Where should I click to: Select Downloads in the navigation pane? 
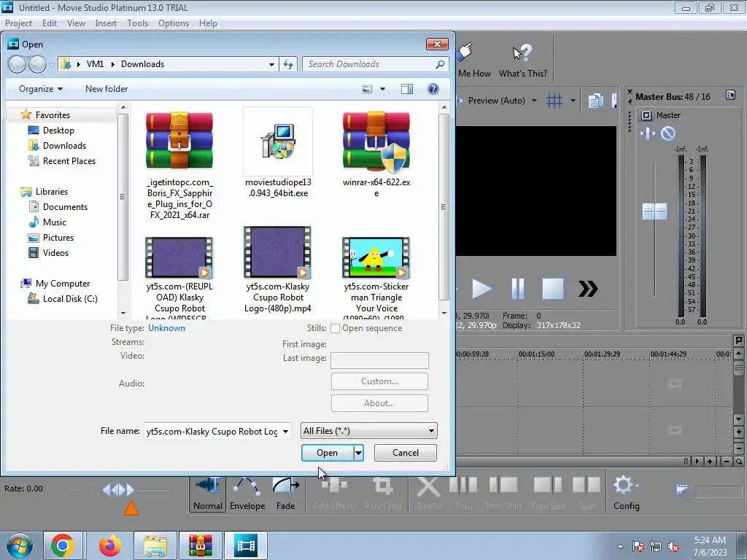[64, 146]
